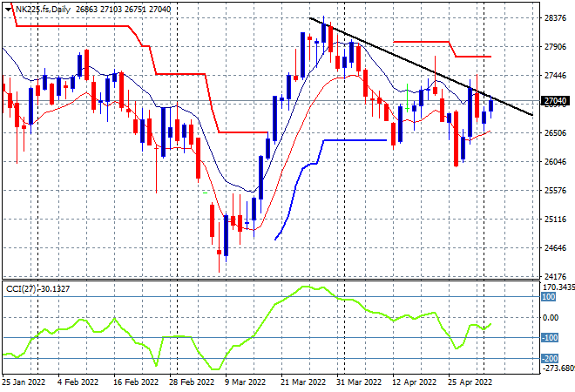Click the 25 Jan 2022 date label
The image size is (575, 392).
24,382
